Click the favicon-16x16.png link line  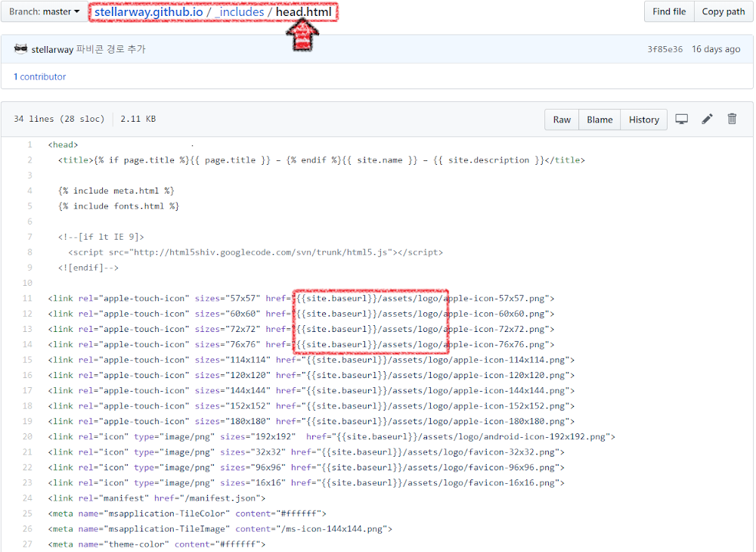point(306,483)
